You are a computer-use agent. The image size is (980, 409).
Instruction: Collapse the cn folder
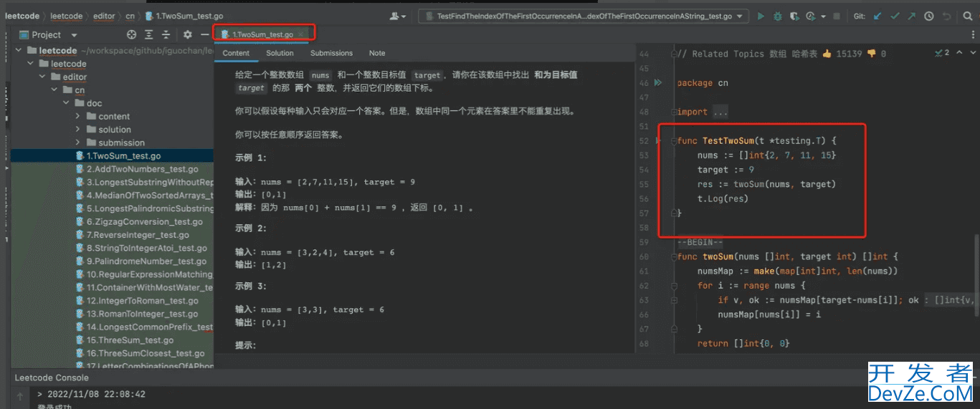click(55, 90)
